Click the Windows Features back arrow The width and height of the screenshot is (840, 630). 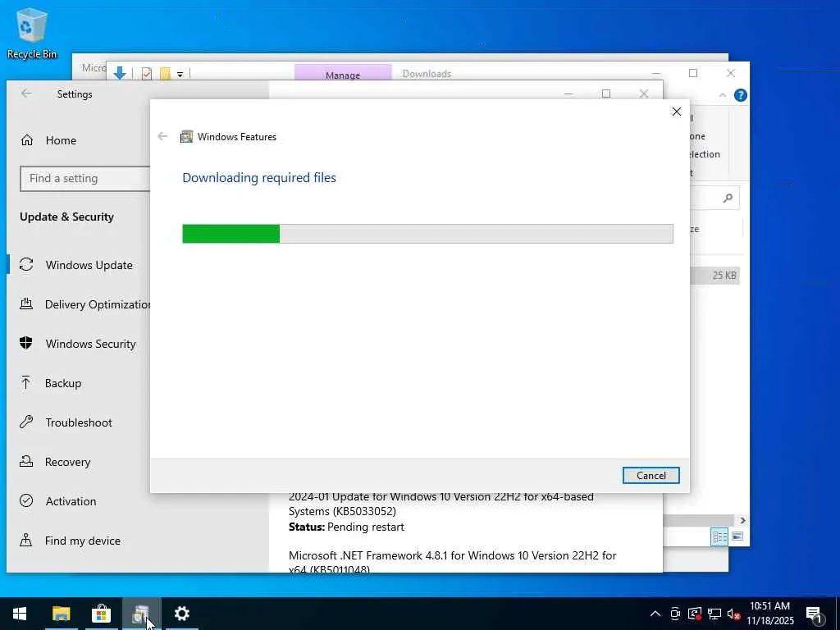coord(162,137)
